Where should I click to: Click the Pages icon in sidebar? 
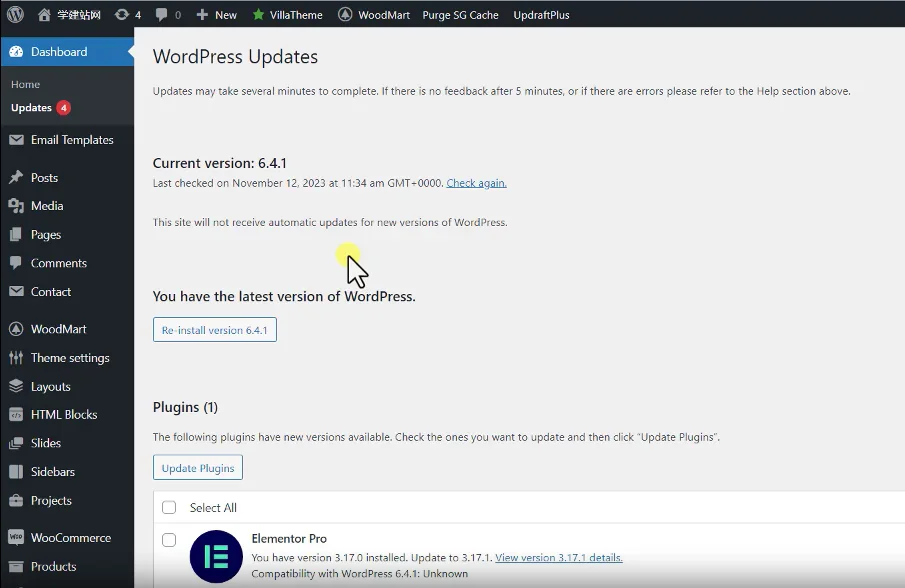pyautogui.click(x=16, y=234)
